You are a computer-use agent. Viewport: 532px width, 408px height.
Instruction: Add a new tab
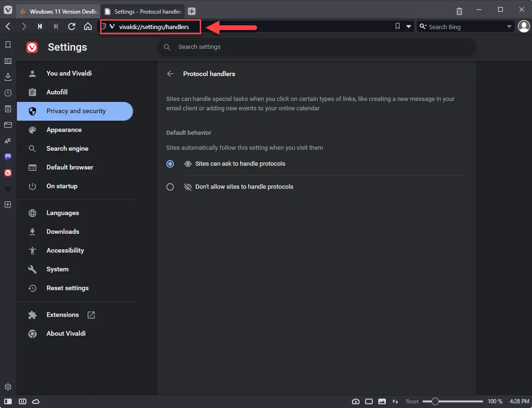(x=192, y=11)
